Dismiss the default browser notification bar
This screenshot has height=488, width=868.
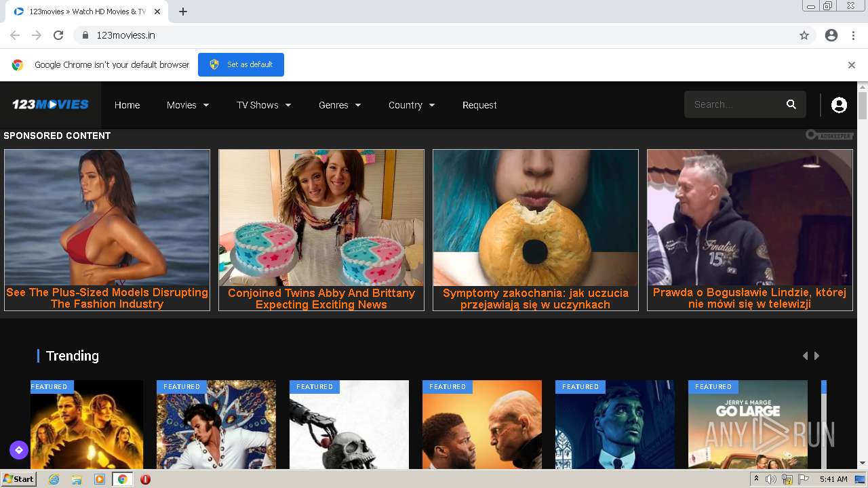(x=852, y=65)
